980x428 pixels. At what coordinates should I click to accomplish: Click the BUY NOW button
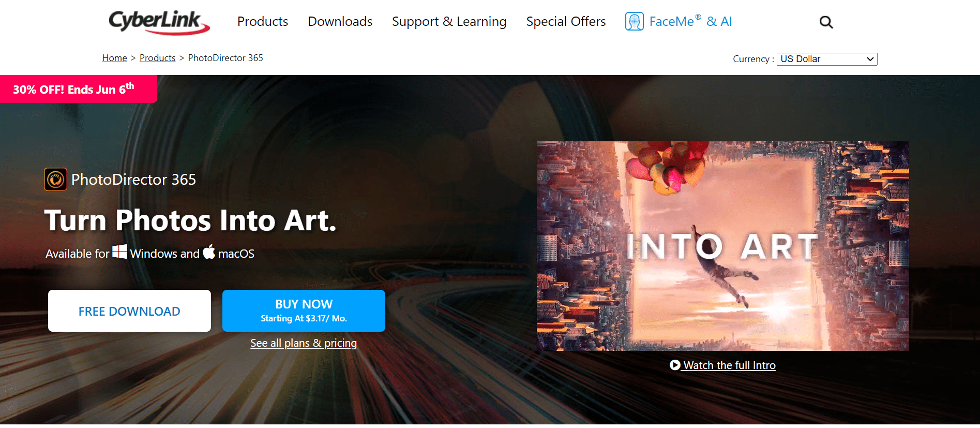point(304,311)
